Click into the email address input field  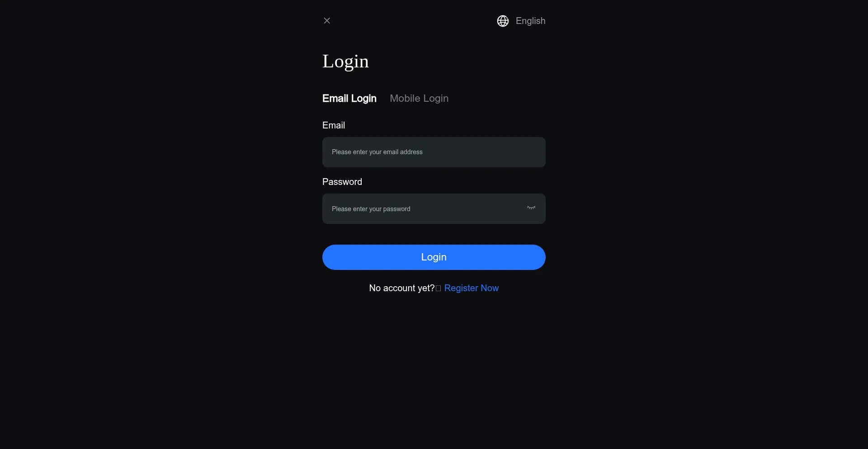[434, 152]
